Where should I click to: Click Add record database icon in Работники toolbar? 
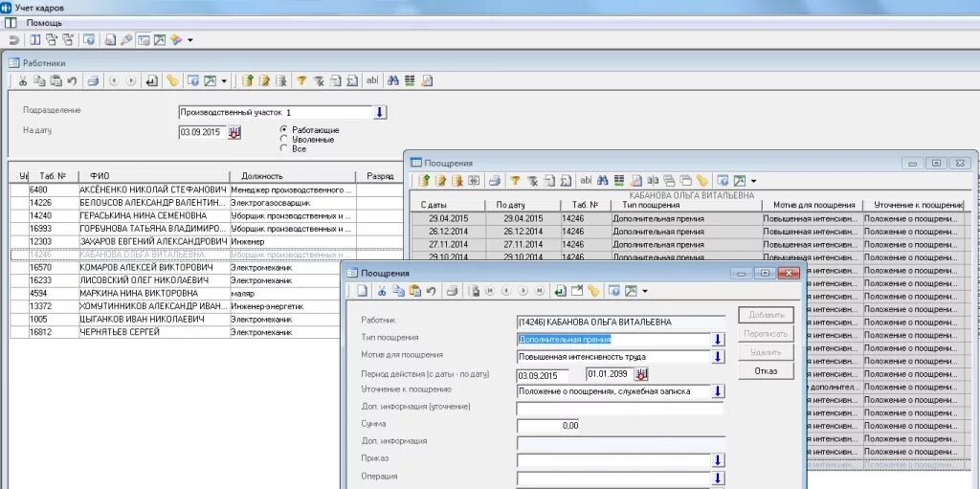(x=248, y=80)
